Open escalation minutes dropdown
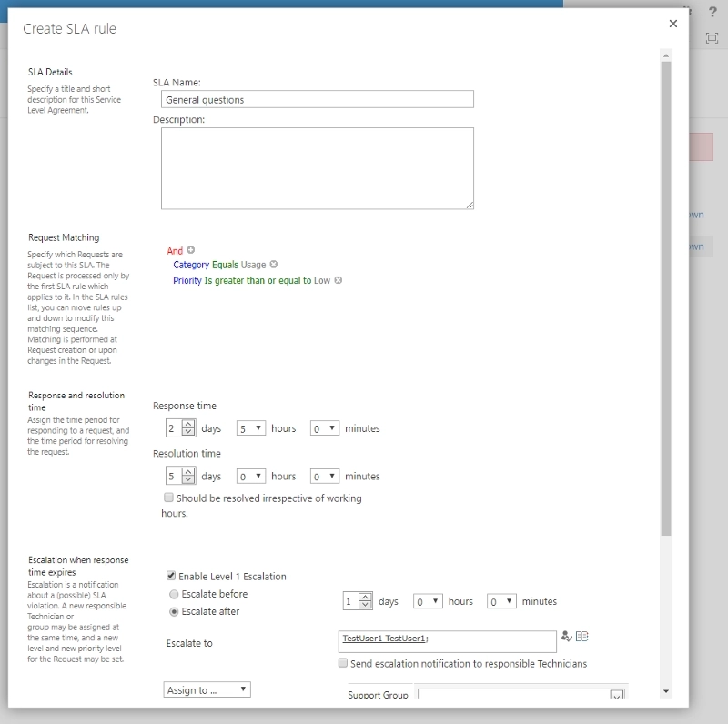Viewport: 728px width, 724px height. click(501, 601)
